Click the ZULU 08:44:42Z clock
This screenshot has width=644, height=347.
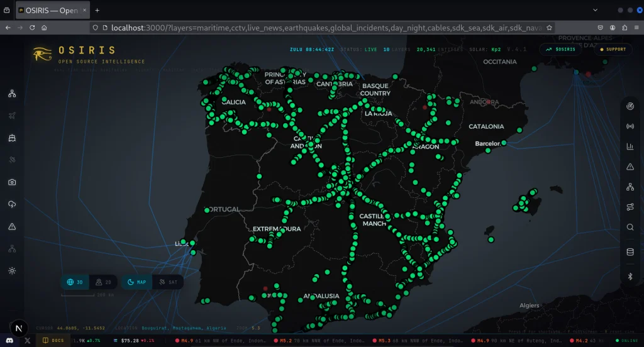click(312, 49)
